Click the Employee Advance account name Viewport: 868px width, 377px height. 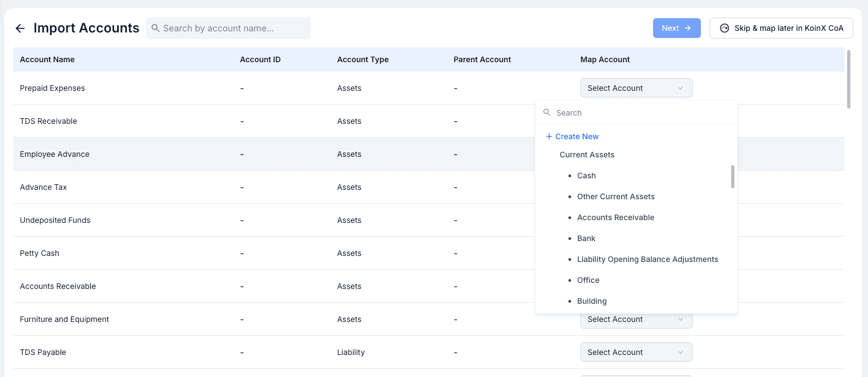click(54, 154)
